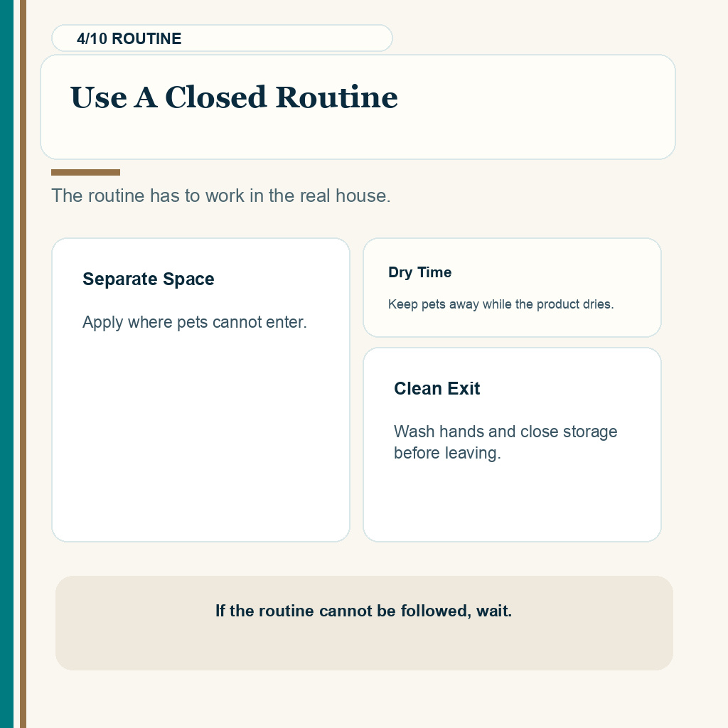Image resolution: width=728 pixels, height=728 pixels.
Task: Click the blank space beneath the title text
Action: click(358, 137)
